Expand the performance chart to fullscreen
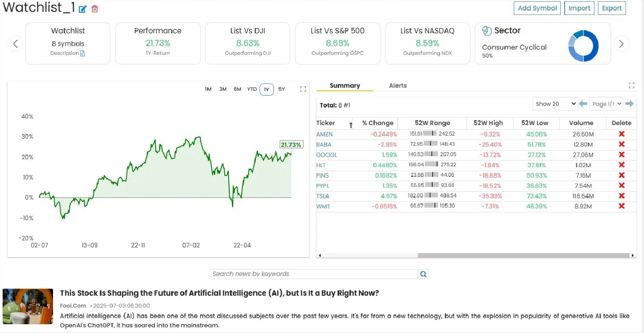 coord(303,89)
